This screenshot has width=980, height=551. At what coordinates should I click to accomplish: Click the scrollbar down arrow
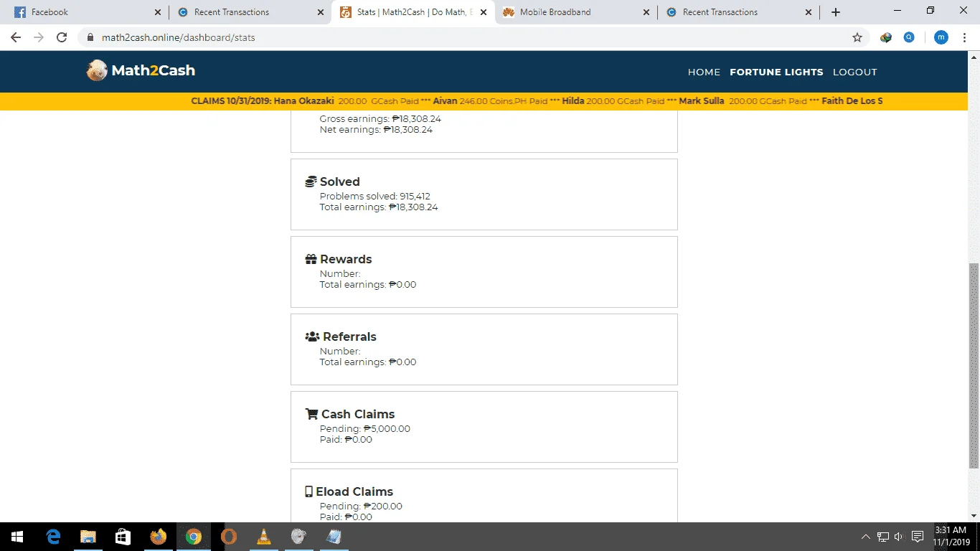(974, 515)
